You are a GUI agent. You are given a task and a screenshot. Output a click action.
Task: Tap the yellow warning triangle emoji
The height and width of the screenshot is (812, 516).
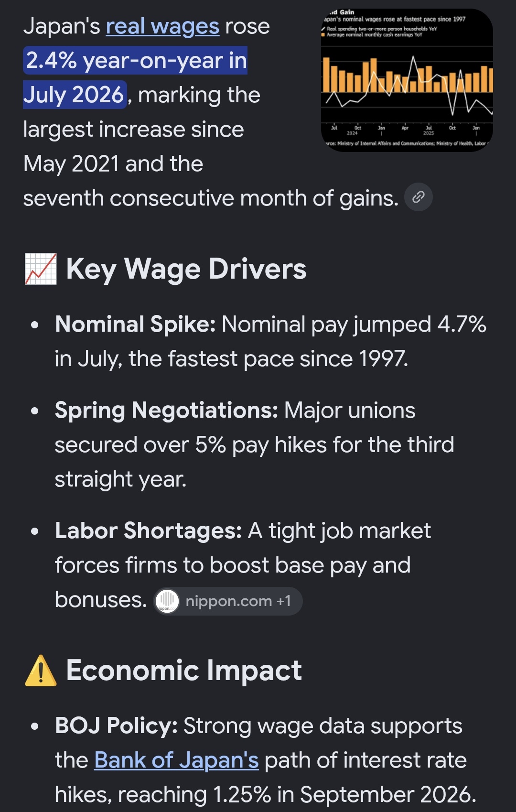coord(41,671)
